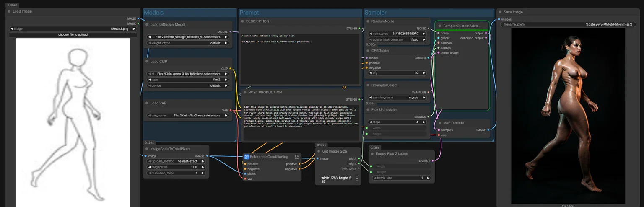Click the CFGGuider GUIDER output socket
The width and height of the screenshot is (644, 207).
point(428,58)
